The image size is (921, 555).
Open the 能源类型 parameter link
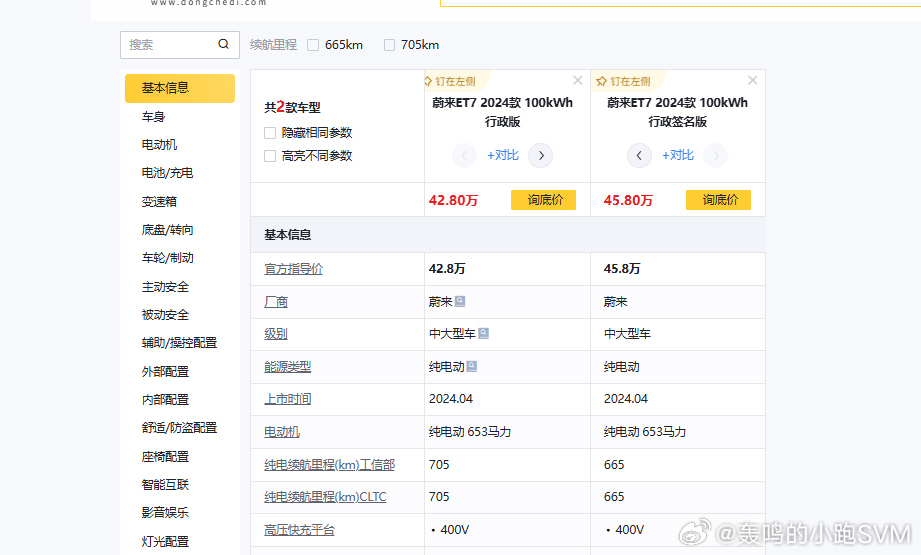point(287,367)
